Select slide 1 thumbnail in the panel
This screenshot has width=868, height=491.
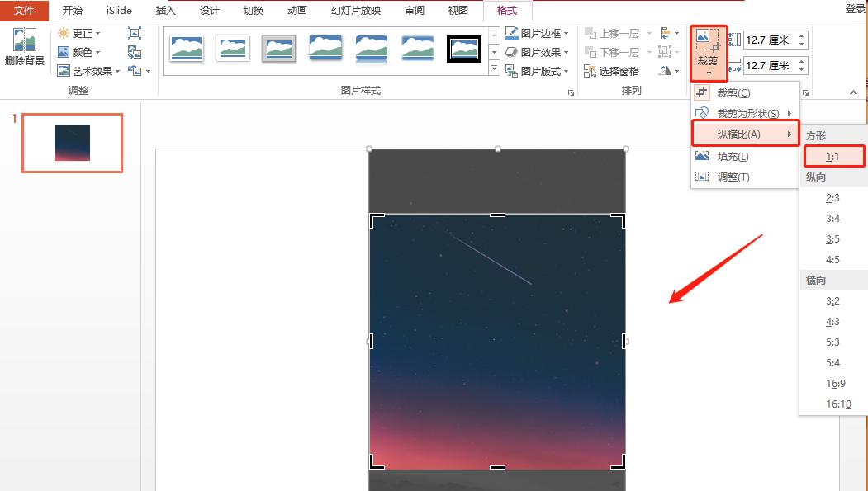tap(72, 143)
